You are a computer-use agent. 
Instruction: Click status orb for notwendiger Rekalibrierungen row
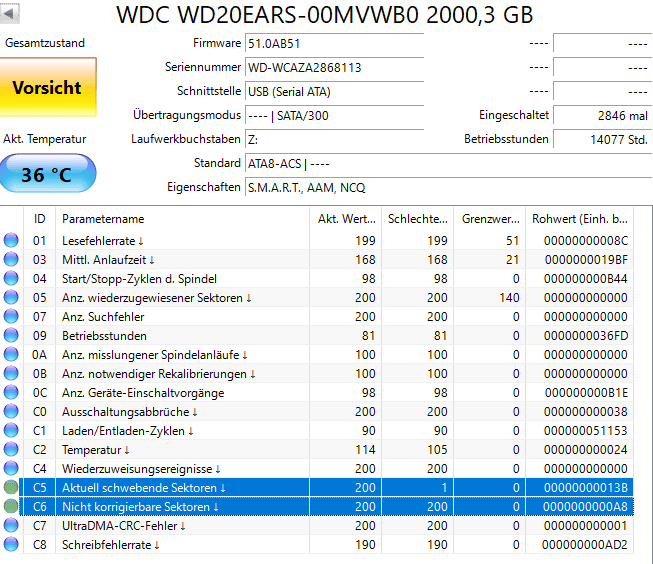coord(11,374)
